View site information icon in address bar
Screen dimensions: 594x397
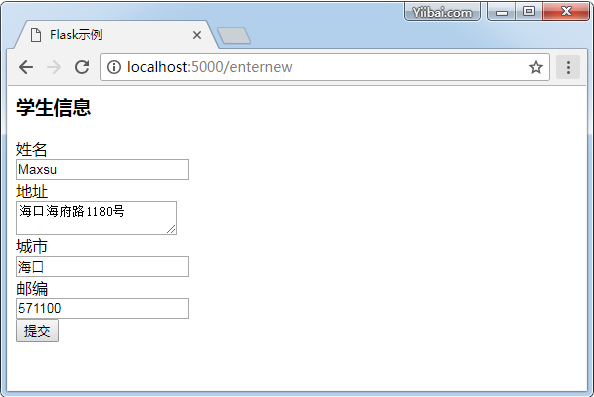(114, 67)
